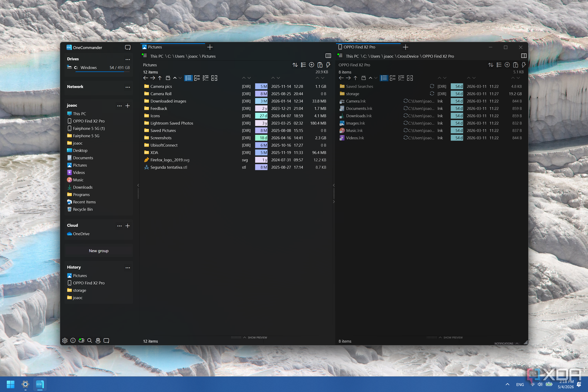Viewport: 588px width, 392px height.
Task: Toggle layout icon with green dot in bottom bar
Action: point(81,341)
